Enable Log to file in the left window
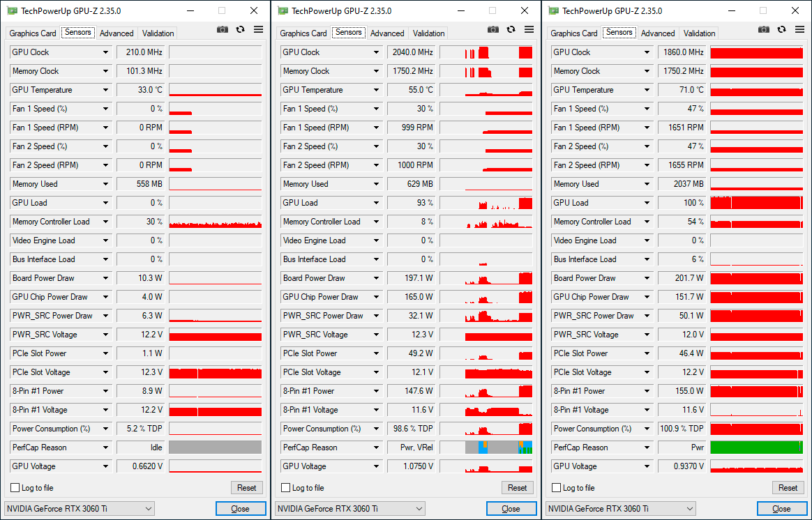 [x=15, y=488]
